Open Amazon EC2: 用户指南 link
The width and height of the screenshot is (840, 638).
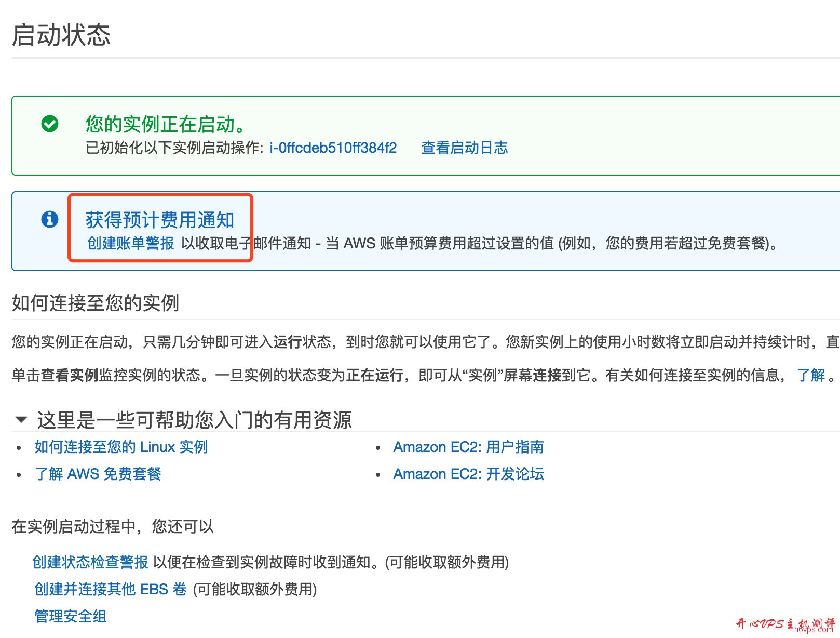point(468,447)
